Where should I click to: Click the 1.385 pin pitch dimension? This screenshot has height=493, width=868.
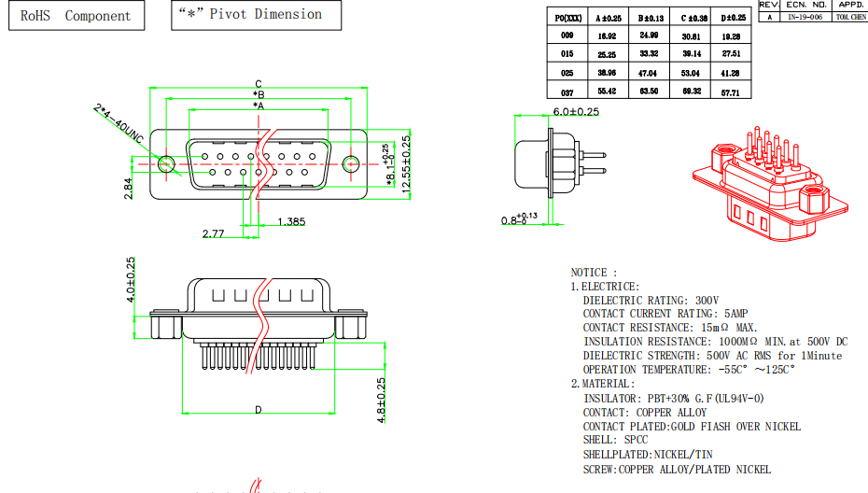point(292,222)
